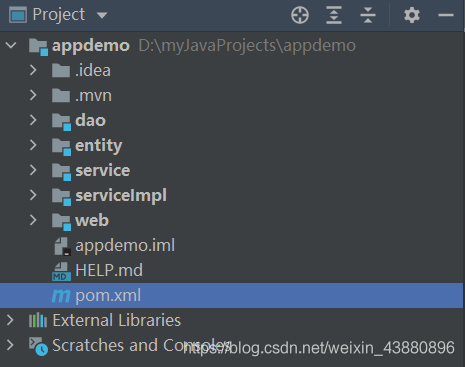This screenshot has width=465, height=367.
Task: Click the Maven icon beside pom.xml
Action: (x=61, y=296)
